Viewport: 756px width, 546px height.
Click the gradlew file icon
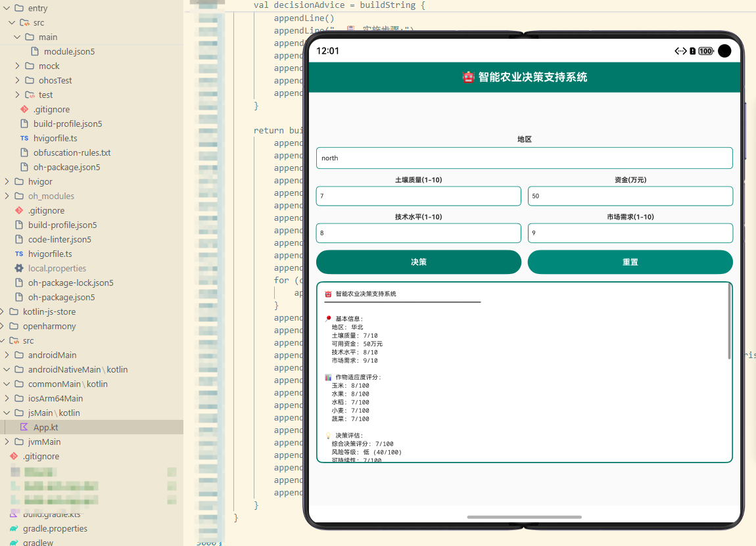[14, 542]
